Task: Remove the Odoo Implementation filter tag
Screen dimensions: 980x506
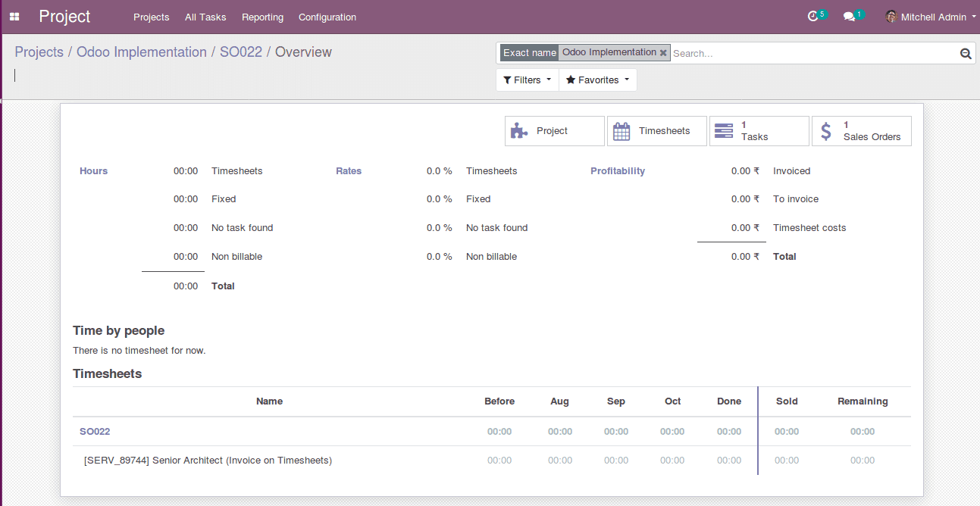Action: point(663,53)
